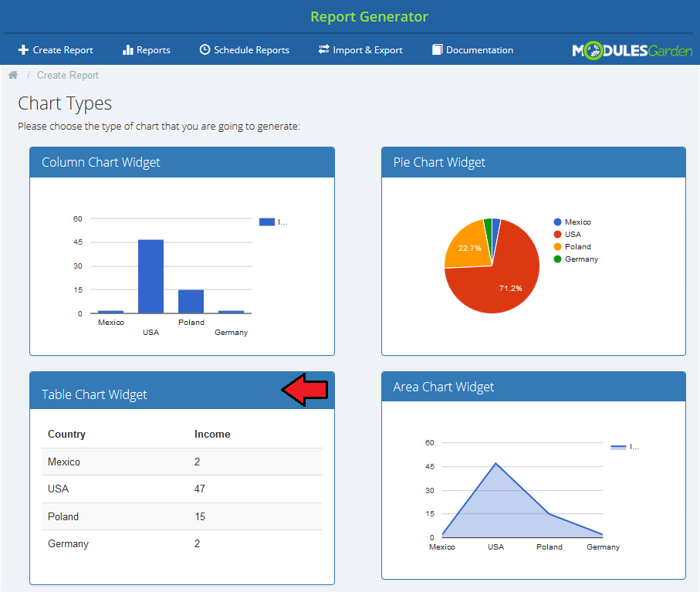700x592 pixels.
Task: Click the Mexico blue legend dot
Action: tap(557, 222)
